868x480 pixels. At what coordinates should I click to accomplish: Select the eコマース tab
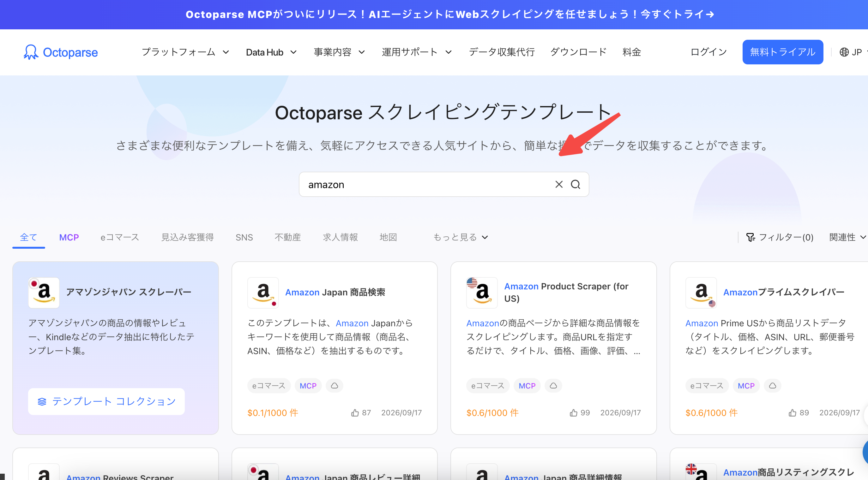point(120,237)
